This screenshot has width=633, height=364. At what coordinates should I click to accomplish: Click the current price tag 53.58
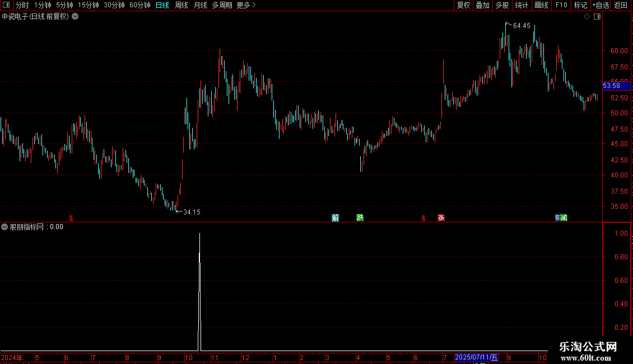coord(616,86)
